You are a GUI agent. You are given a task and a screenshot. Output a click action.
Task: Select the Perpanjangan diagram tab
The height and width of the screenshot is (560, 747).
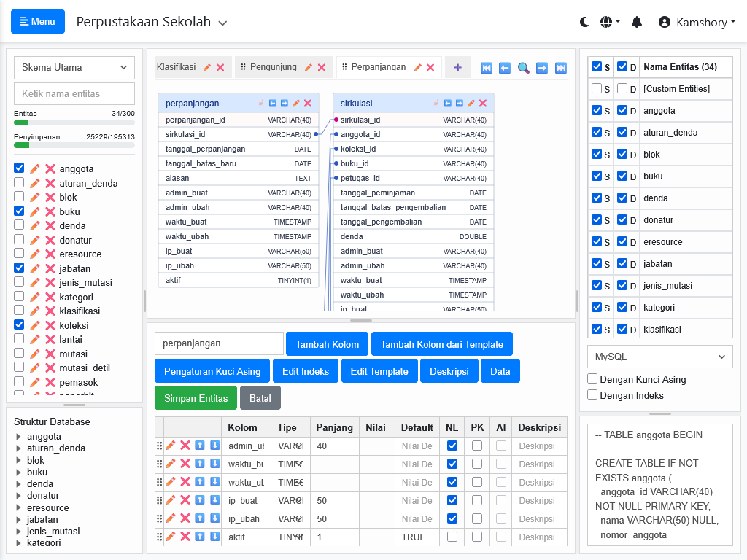(x=379, y=67)
